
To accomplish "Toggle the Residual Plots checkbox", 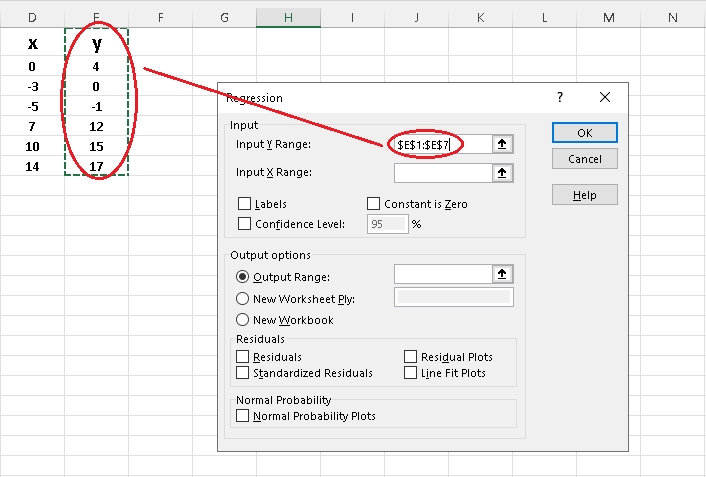I will [411, 356].
